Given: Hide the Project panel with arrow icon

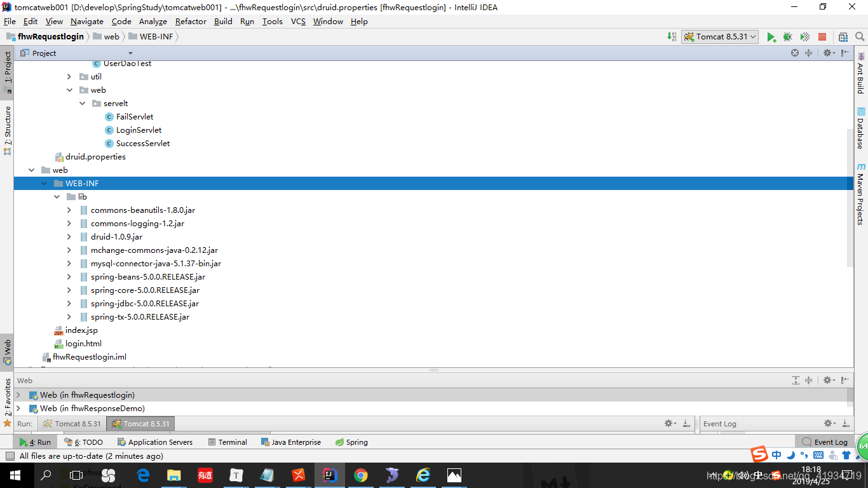Looking at the screenshot, I should [845, 53].
